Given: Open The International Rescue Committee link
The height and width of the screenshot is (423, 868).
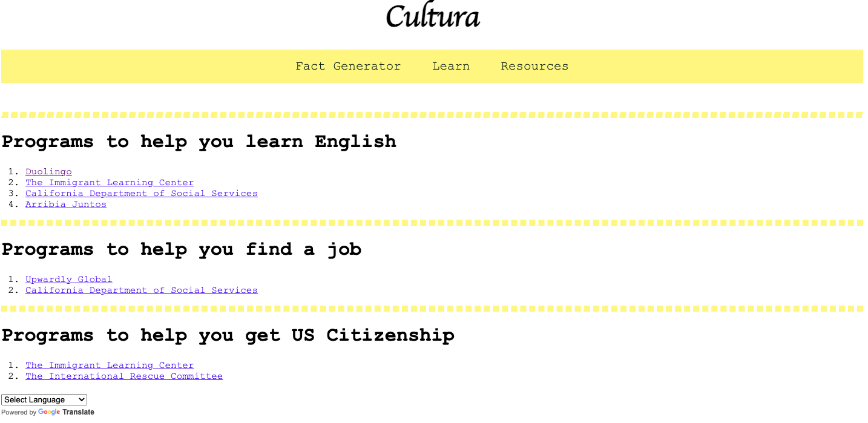Looking at the screenshot, I should click(x=124, y=376).
